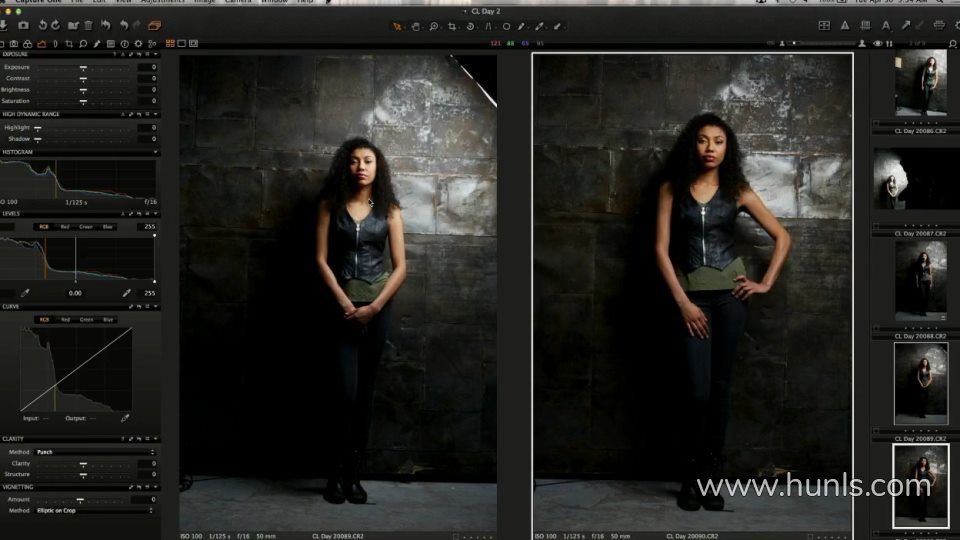Open the Lens tool tab
The width and height of the screenshot is (960, 540).
pyautogui.click(x=55, y=43)
